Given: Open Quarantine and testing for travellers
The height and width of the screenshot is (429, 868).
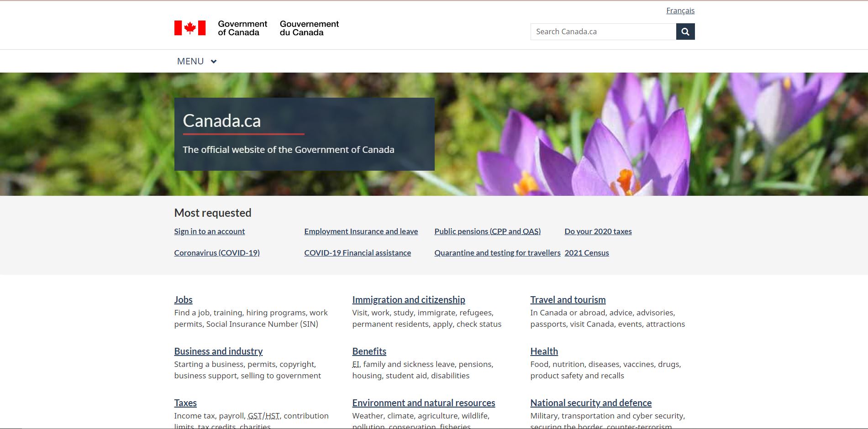Looking at the screenshot, I should tap(497, 253).
